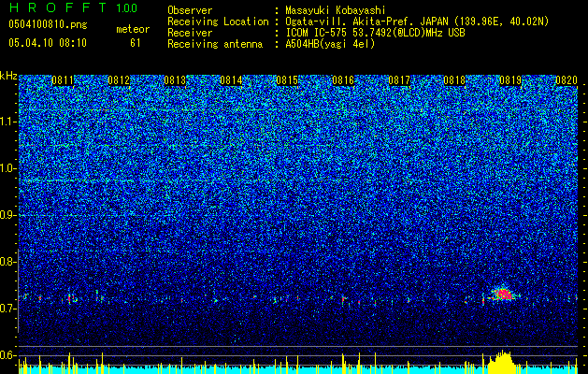Click the 0.6 frequency axis label
Viewport: 588px width, 374px height.
(7, 355)
